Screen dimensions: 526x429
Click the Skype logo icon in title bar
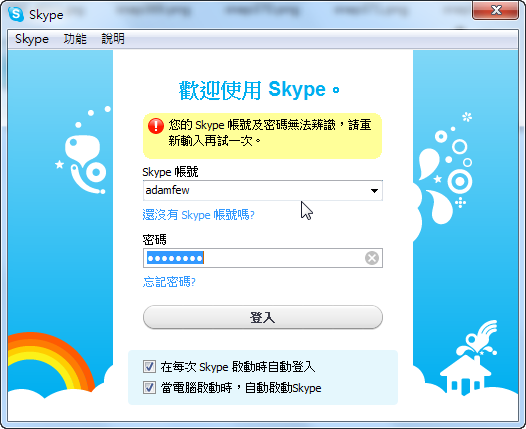(16, 14)
